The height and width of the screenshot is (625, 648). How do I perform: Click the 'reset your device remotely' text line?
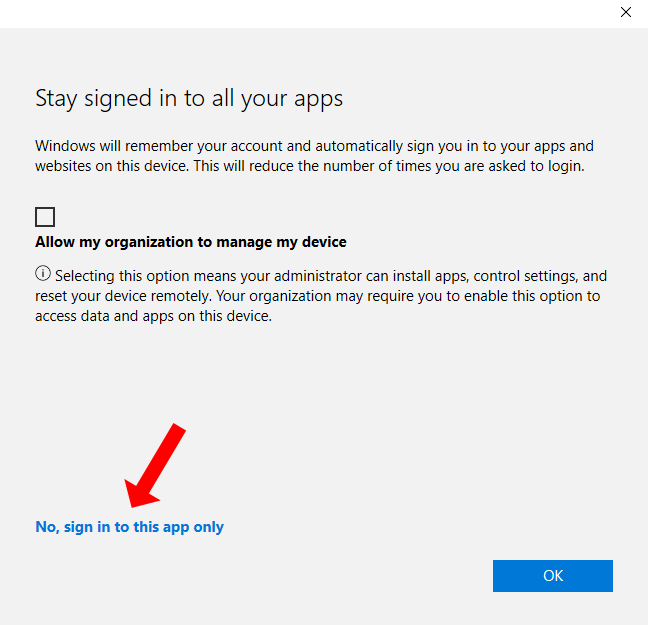coord(320,296)
